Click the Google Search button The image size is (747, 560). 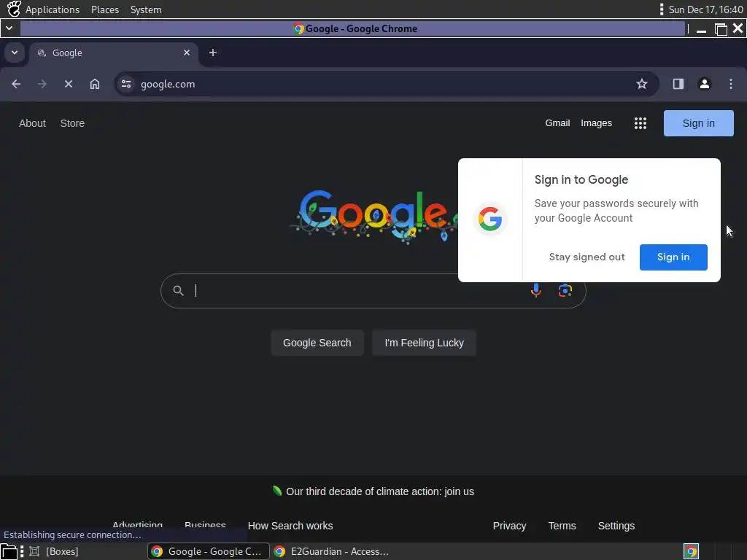pyautogui.click(x=317, y=343)
